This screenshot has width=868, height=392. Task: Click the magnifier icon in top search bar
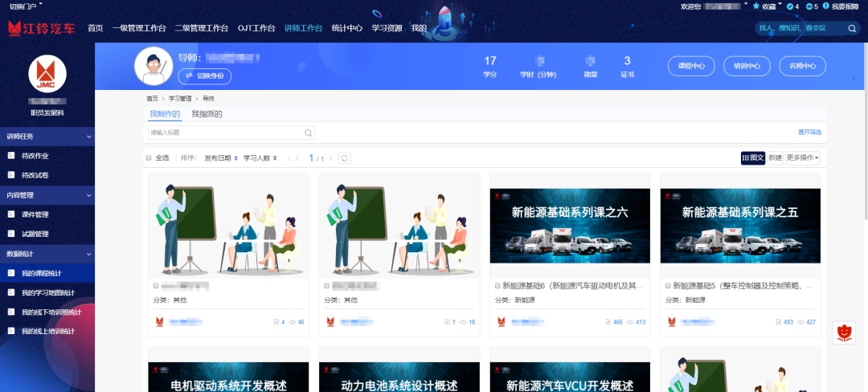pyautogui.click(x=852, y=28)
